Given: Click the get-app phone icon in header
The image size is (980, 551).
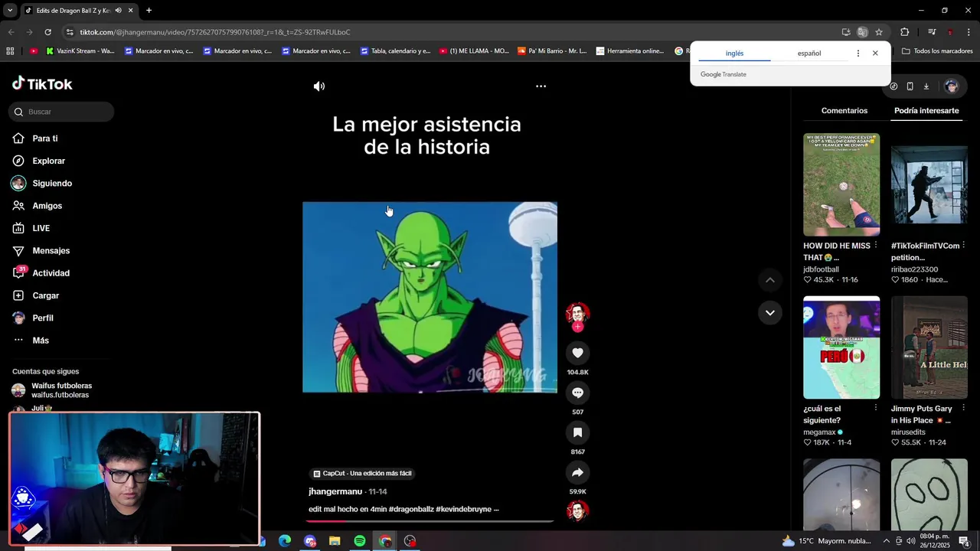Looking at the screenshot, I should click(x=910, y=86).
